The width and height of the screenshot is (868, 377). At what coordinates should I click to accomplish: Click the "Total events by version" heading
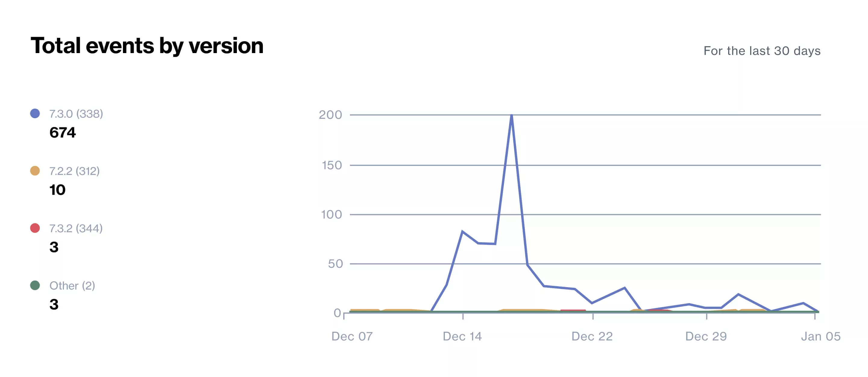point(147,46)
